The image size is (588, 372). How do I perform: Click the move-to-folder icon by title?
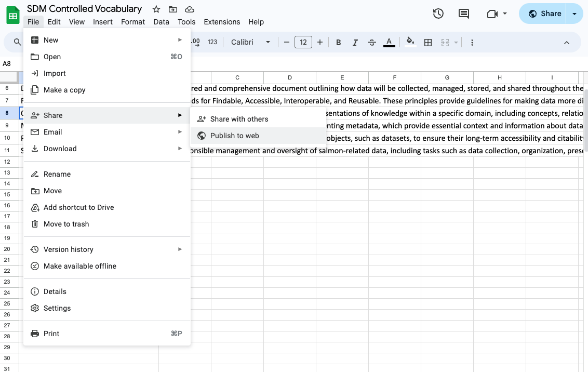pyautogui.click(x=173, y=9)
